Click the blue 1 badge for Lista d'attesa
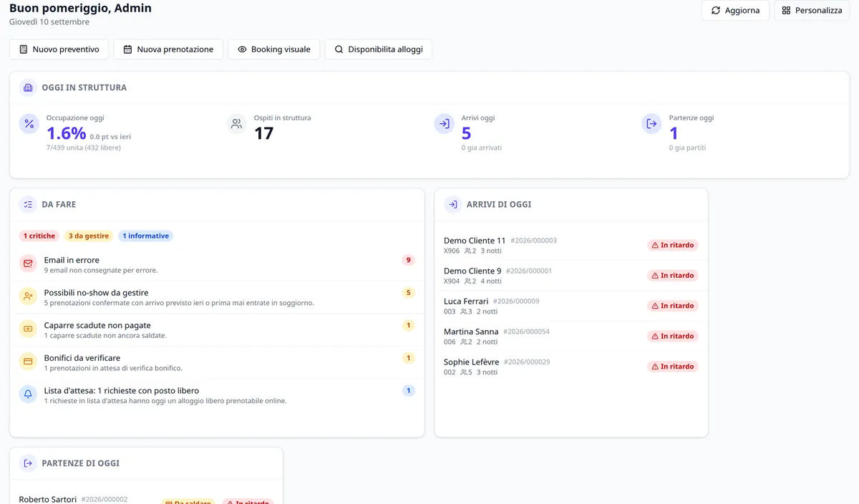This screenshot has width=859, height=504. click(x=409, y=391)
